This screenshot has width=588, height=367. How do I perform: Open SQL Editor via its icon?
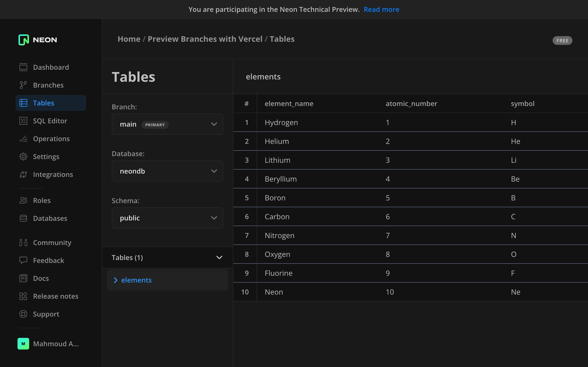tap(23, 121)
